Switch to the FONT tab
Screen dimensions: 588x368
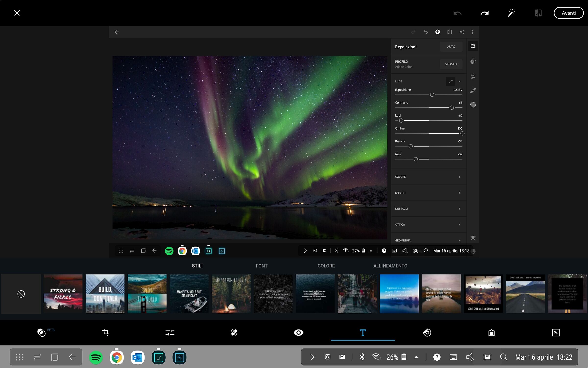click(x=261, y=266)
